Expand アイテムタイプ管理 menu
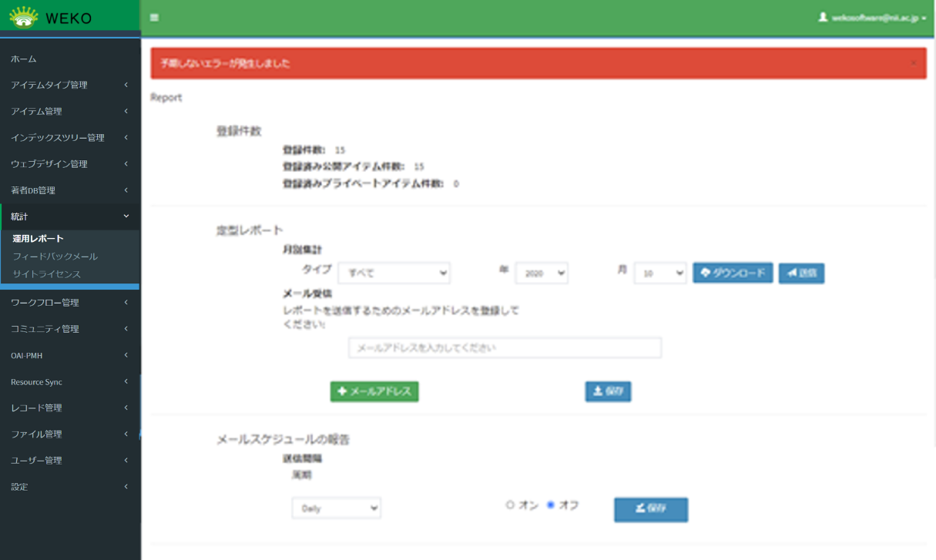The height and width of the screenshot is (560, 936). (x=69, y=85)
